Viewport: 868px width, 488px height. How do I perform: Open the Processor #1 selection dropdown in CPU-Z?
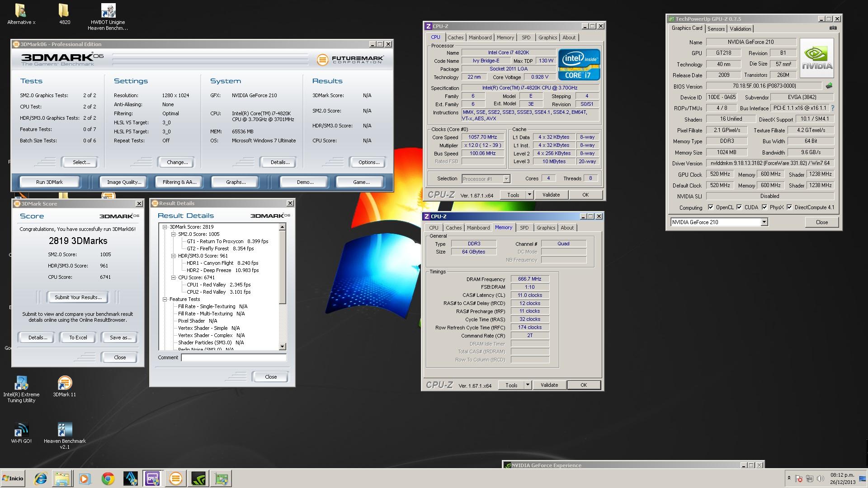click(x=506, y=179)
